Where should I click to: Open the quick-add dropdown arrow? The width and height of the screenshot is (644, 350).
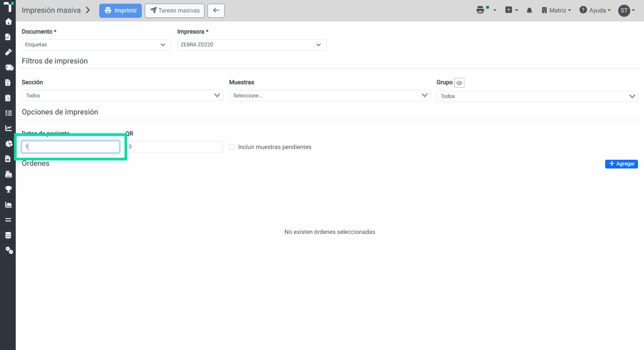click(517, 10)
